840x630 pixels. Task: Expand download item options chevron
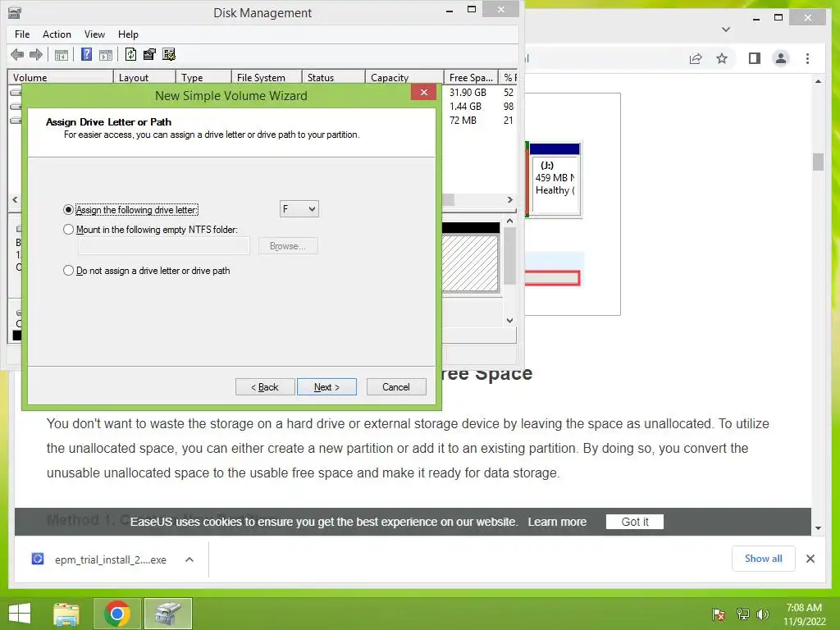[189, 559]
